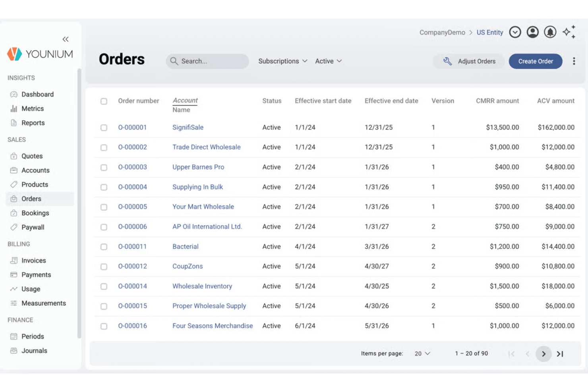The width and height of the screenshot is (588, 392).
Task: Open the three-dot more options menu
Action: (574, 61)
